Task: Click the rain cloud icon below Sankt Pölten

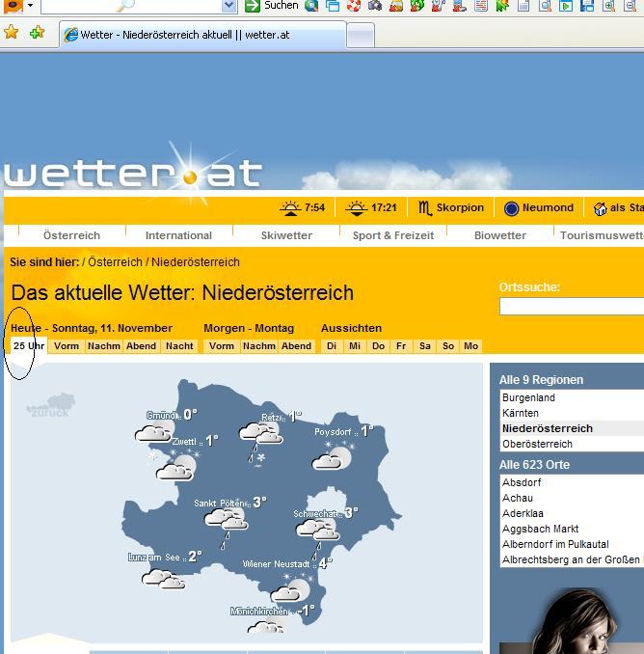Action: [227, 528]
